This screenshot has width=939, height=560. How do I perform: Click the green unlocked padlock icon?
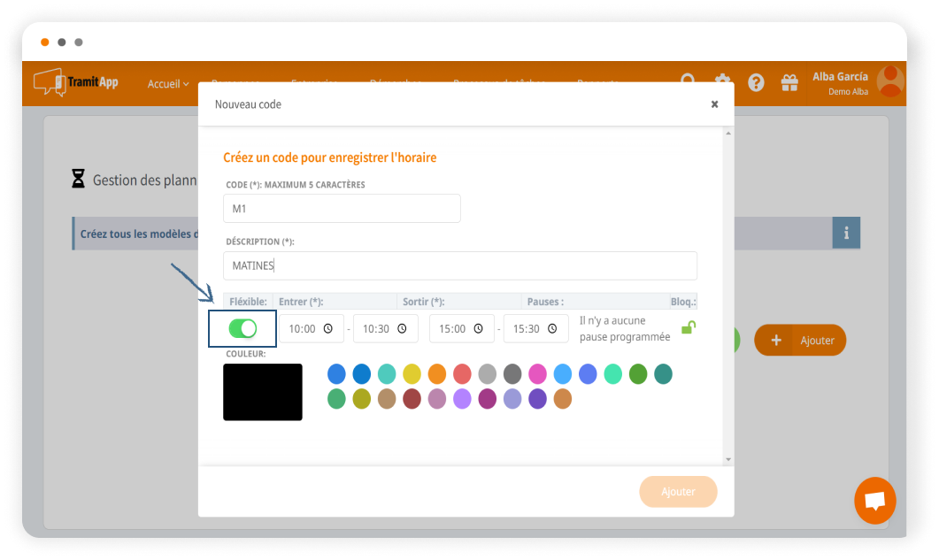click(688, 328)
